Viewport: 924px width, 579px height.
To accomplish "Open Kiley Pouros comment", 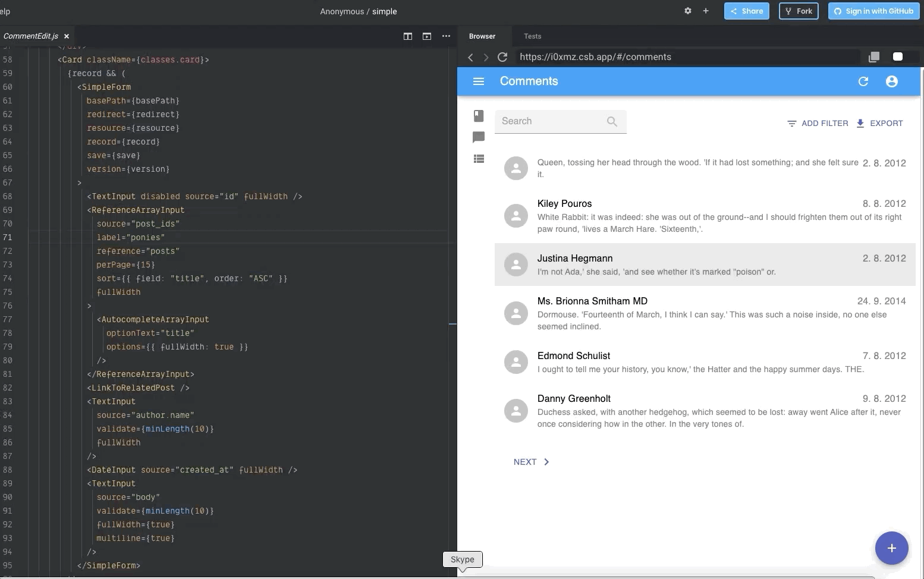I will [x=705, y=216].
